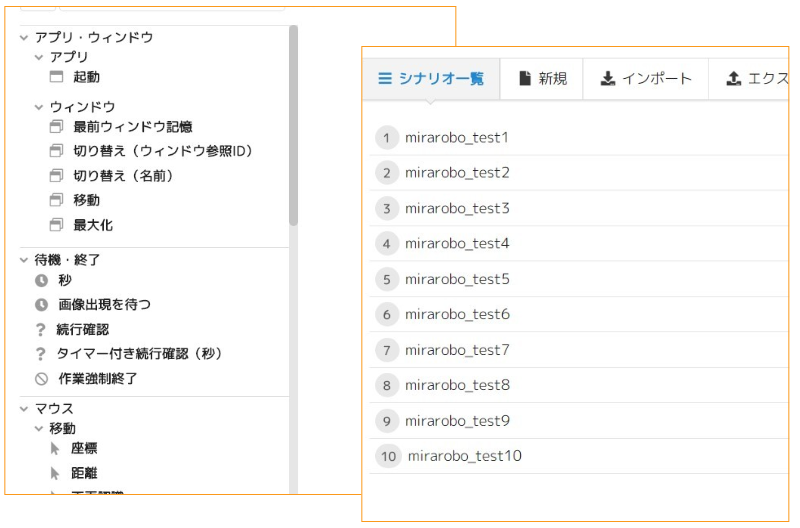Click the cursor icon beside 座標
Image resolution: width=800 pixels, height=528 pixels.
pyautogui.click(x=56, y=449)
